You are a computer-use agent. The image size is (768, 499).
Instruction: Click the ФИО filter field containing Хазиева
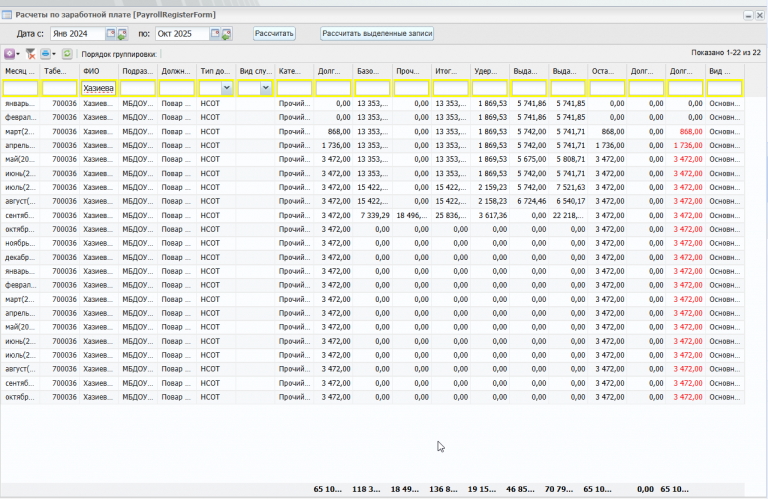point(98,89)
